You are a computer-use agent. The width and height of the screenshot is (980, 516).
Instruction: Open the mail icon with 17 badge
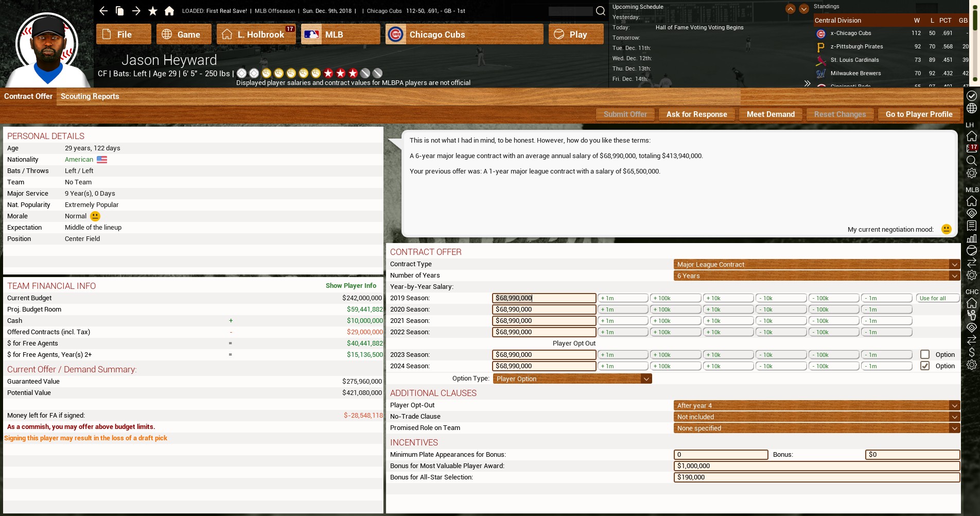(972, 148)
